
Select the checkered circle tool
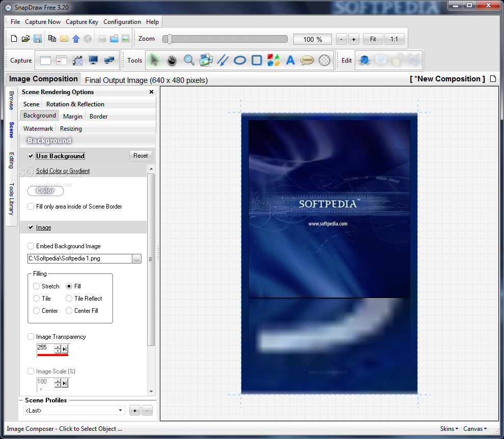[324, 60]
